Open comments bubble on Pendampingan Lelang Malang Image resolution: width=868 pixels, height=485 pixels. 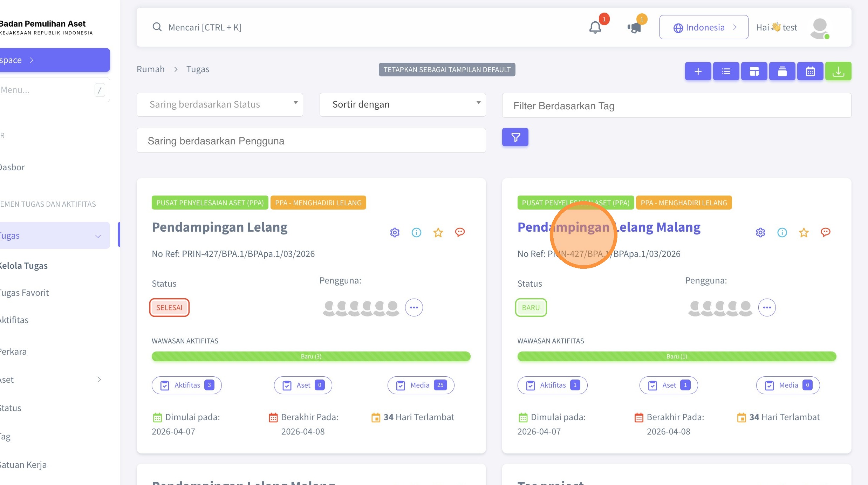click(826, 232)
